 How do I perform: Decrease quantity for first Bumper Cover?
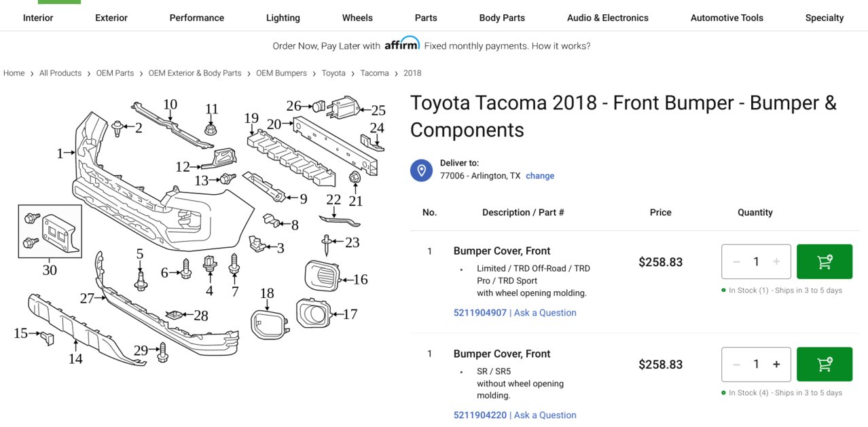point(736,262)
